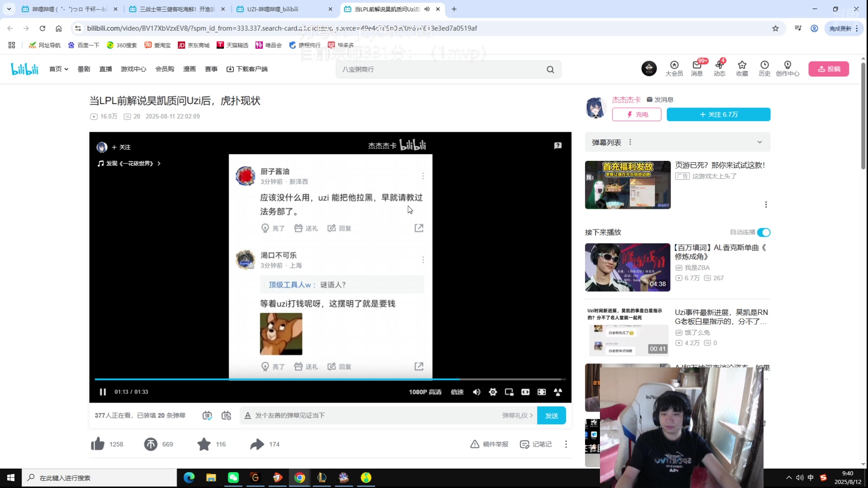The width and height of the screenshot is (868, 488).
Task: Expand the danmaku list panel
Action: 759,142
